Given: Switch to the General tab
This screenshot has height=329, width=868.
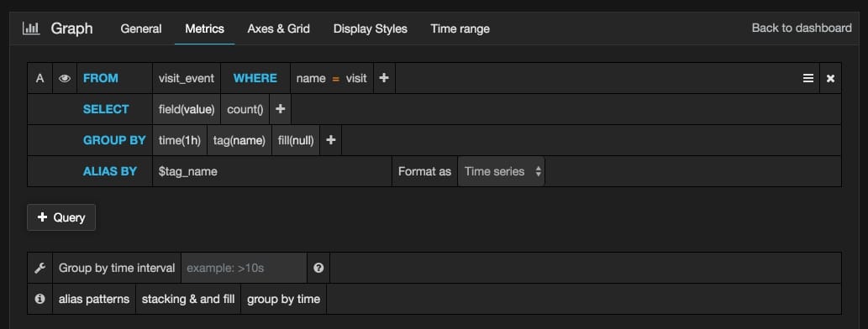Looking at the screenshot, I should pos(141,29).
